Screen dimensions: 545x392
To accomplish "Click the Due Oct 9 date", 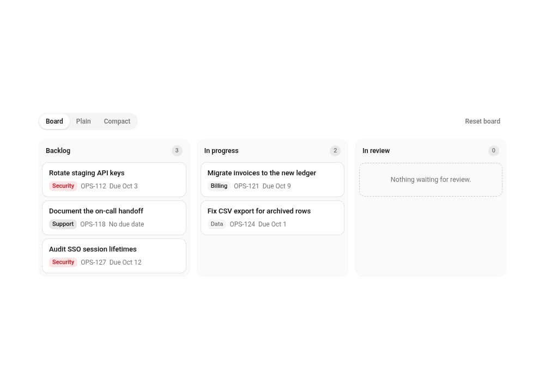I will point(277,186).
